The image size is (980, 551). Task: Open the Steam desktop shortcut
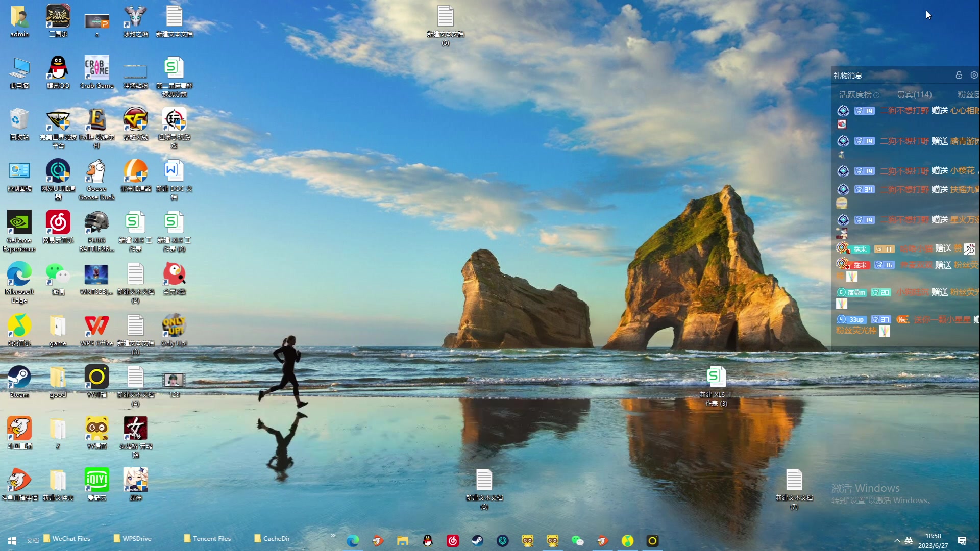point(19,378)
